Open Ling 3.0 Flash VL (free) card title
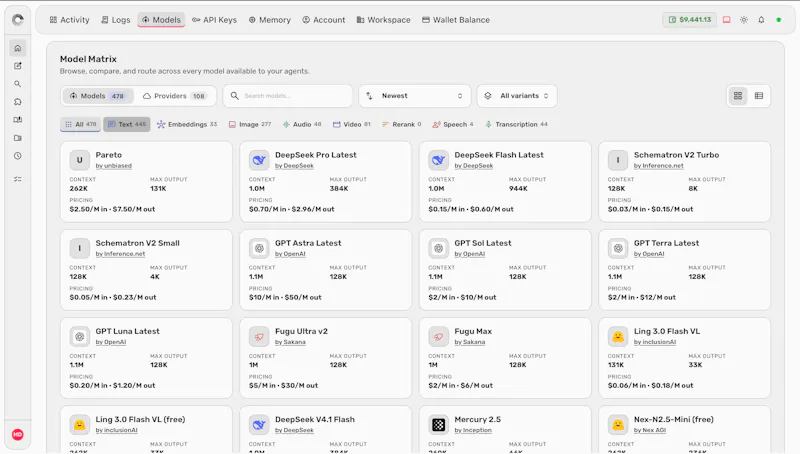 tap(140, 419)
